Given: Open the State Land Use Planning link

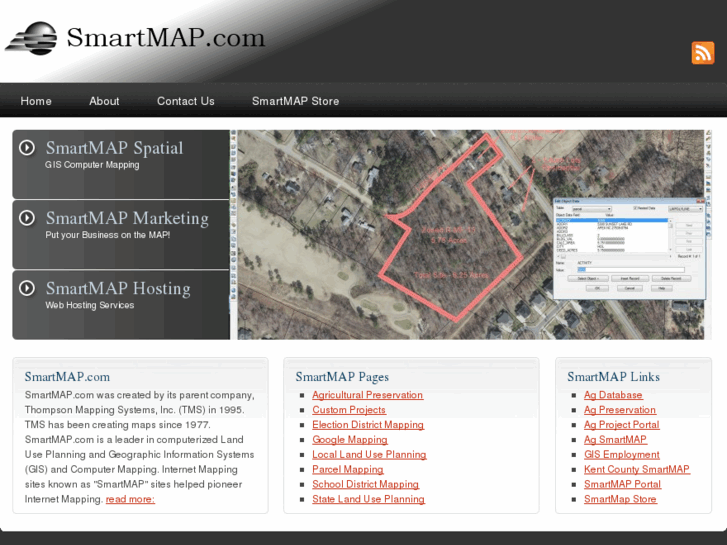Looking at the screenshot, I should coord(368,499).
